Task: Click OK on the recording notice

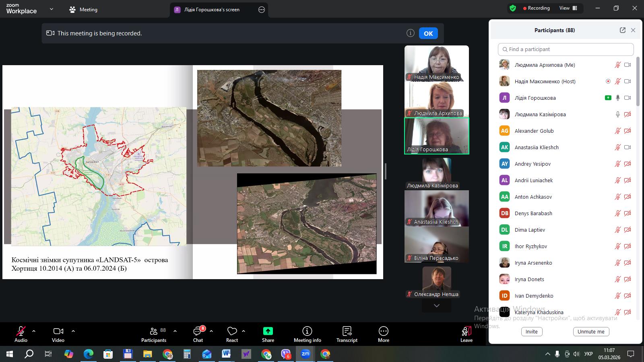Action: pyautogui.click(x=428, y=33)
